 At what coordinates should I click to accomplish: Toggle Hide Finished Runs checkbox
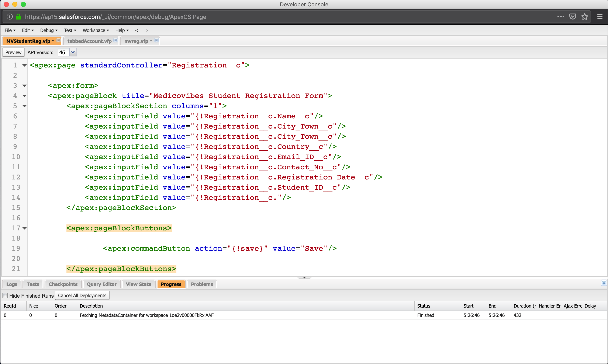click(5, 295)
